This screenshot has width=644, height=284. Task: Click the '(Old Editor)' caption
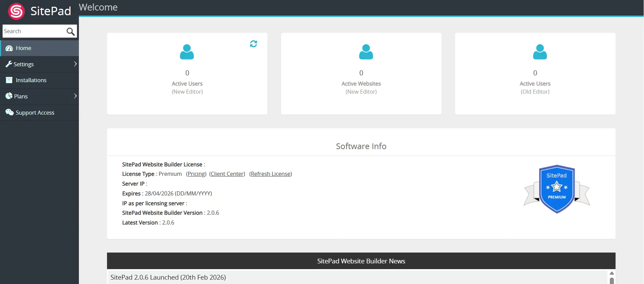point(535,92)
